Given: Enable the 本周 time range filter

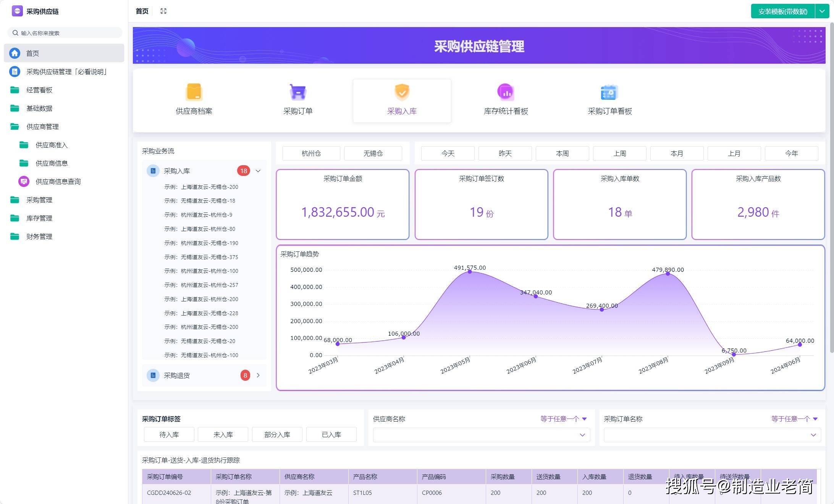Looking at the screenshot, I should click(x=562, y=153).
